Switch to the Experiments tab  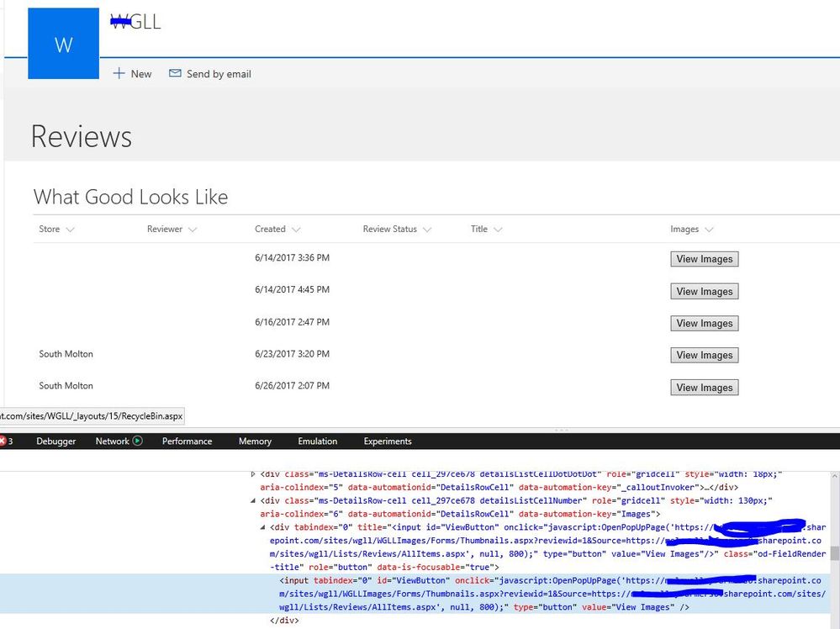pos(388,441)
